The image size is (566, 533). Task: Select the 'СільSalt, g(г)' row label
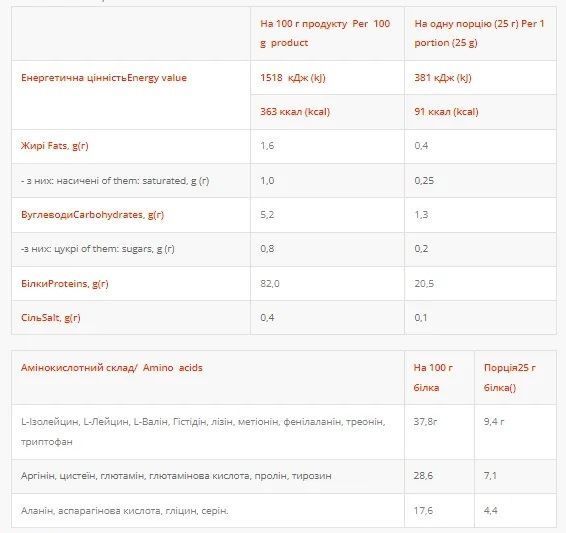click(51, 318)
